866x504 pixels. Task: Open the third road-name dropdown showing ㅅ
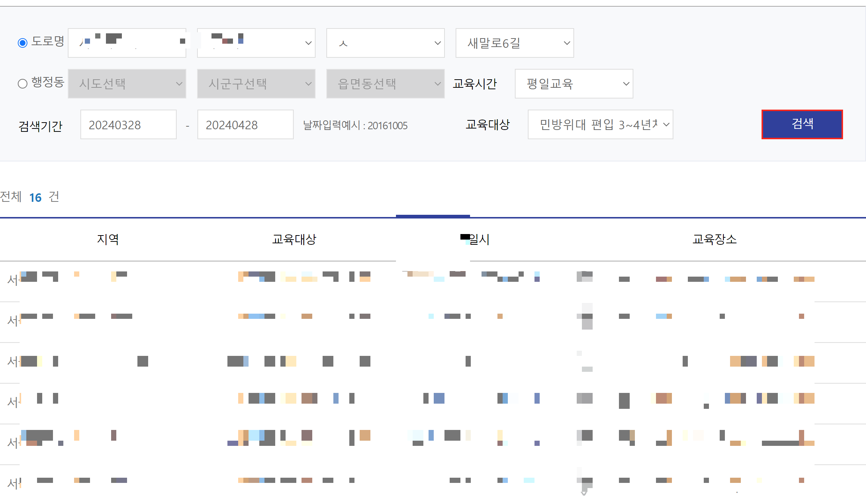pos(385,43)
